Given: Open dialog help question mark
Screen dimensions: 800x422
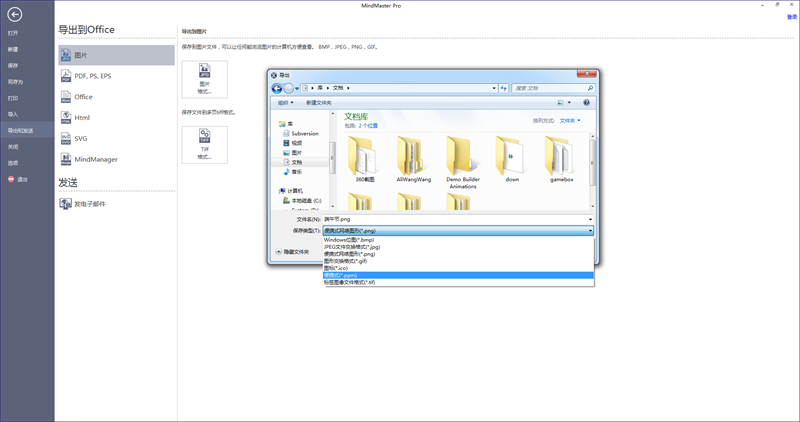Looking at the screenshot, I should coord(586,103).
